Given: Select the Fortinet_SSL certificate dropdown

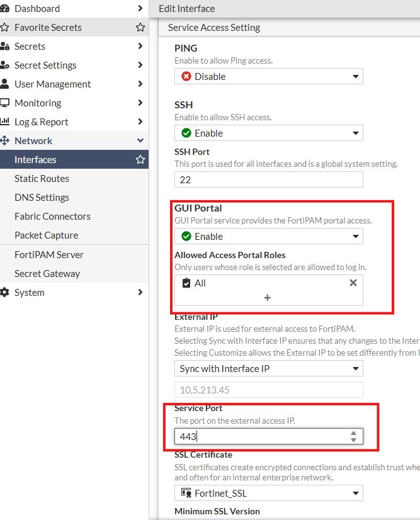Looking at the screenshot, I should tap(269, 493).
